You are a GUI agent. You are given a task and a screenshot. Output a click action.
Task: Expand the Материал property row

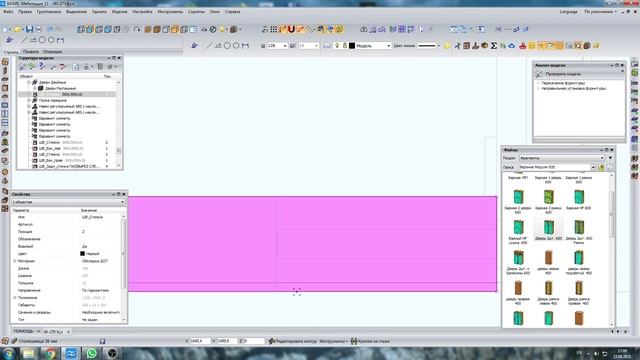click(x=15, y=261)
